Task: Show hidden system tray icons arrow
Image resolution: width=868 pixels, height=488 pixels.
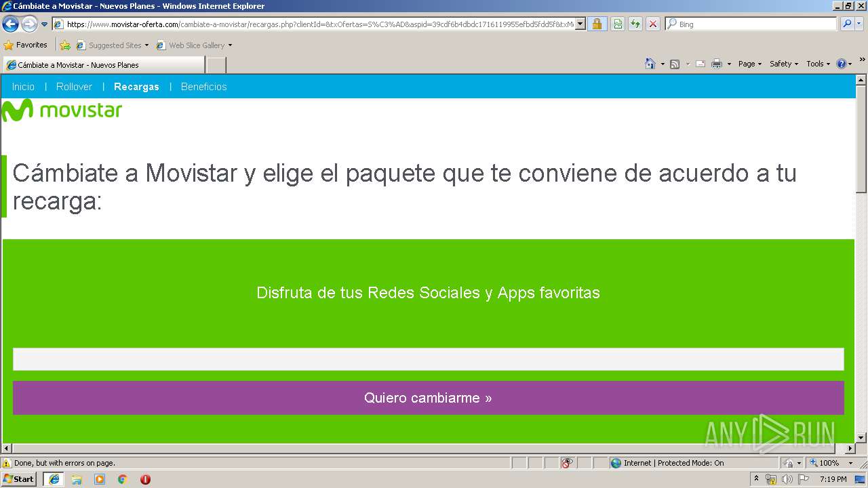Action: [x=757, y=479]
